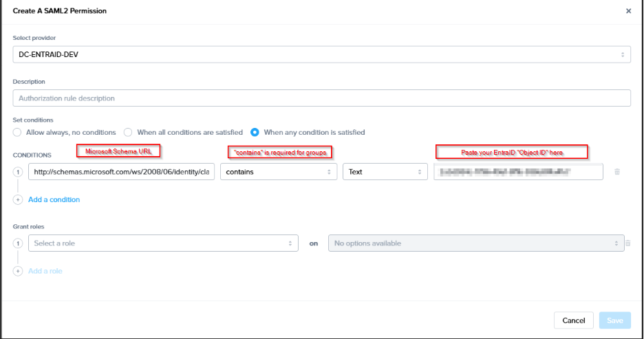Open the contains operator dropdown
Viewport: 644px width, 339px height.
pos(278,172)
